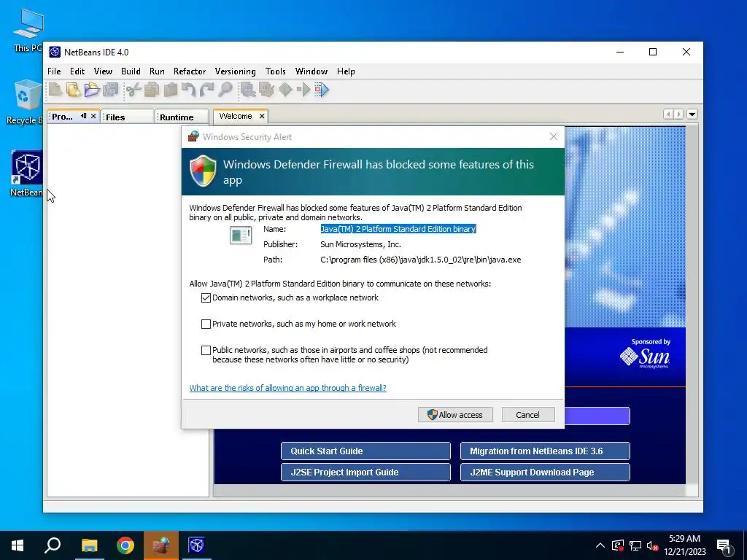The width and height of the screenshot is (747, 560).
Task: Open File Explorer from the taskbar
Action: 89,545
